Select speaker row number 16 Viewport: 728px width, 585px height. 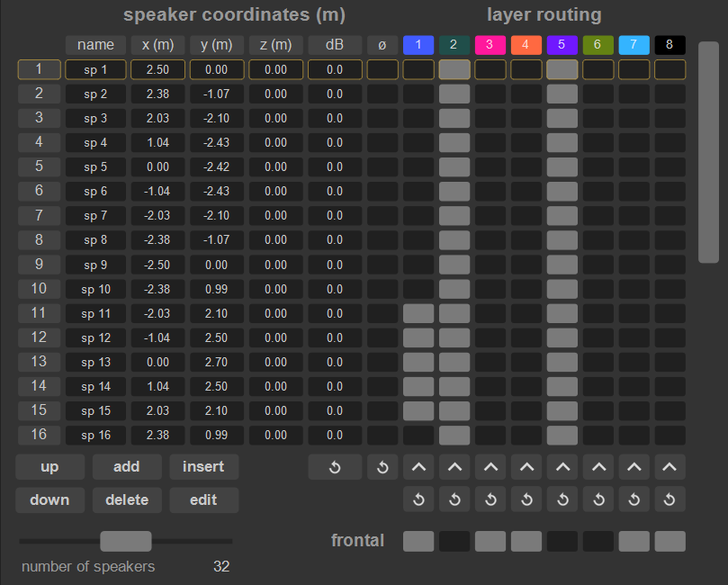point(39,435)
